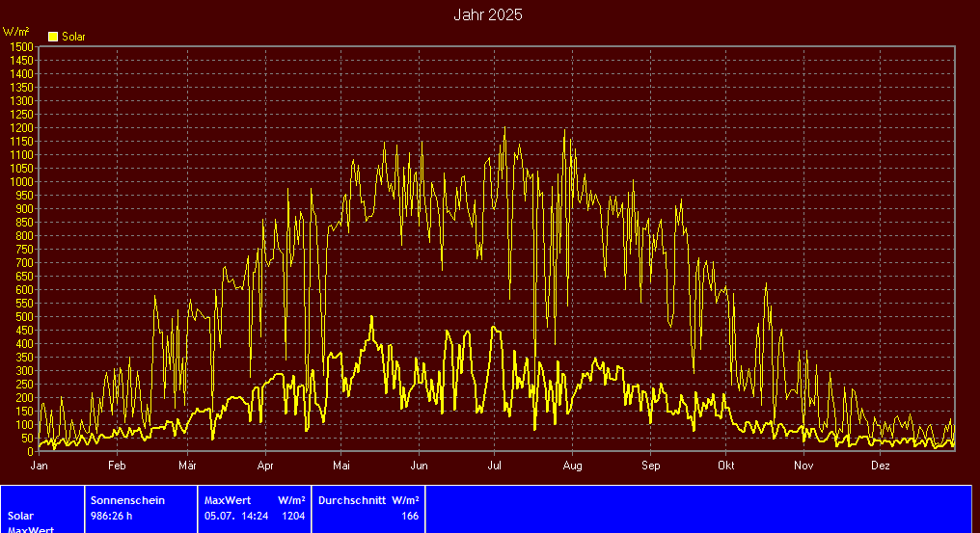This screenshot has height=533, width=980.
Task: Click the Sep month axis label
Action: coord(649,465)
